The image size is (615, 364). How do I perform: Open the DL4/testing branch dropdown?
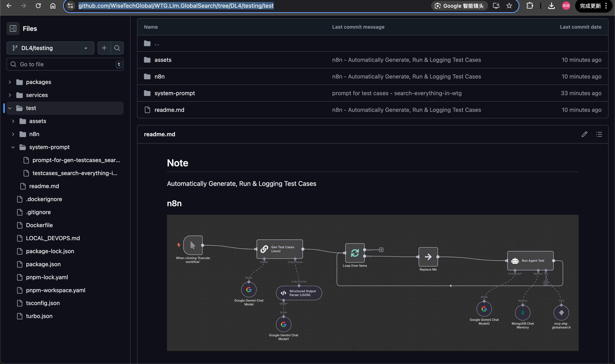click(50, 48)
